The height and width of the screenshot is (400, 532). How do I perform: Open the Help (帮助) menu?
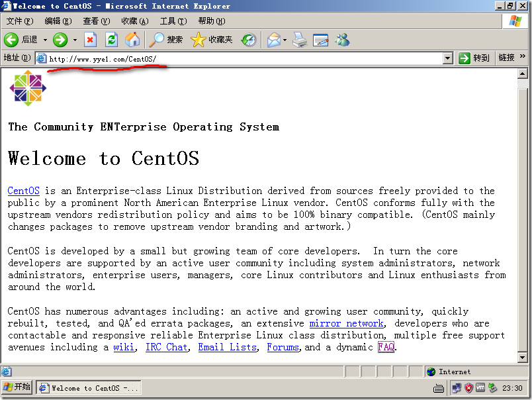click(x=211, y=21)
